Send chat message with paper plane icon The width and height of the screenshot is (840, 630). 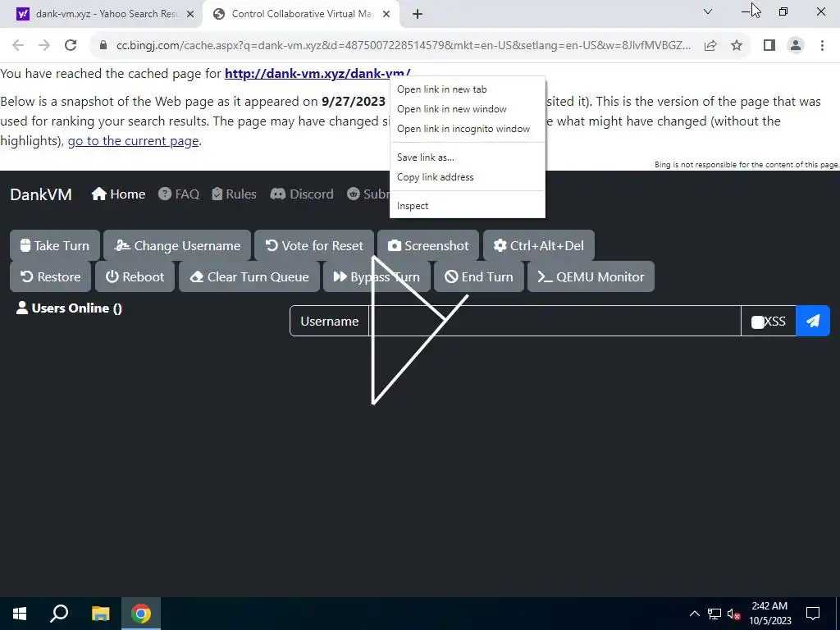[x=813, y=321]
